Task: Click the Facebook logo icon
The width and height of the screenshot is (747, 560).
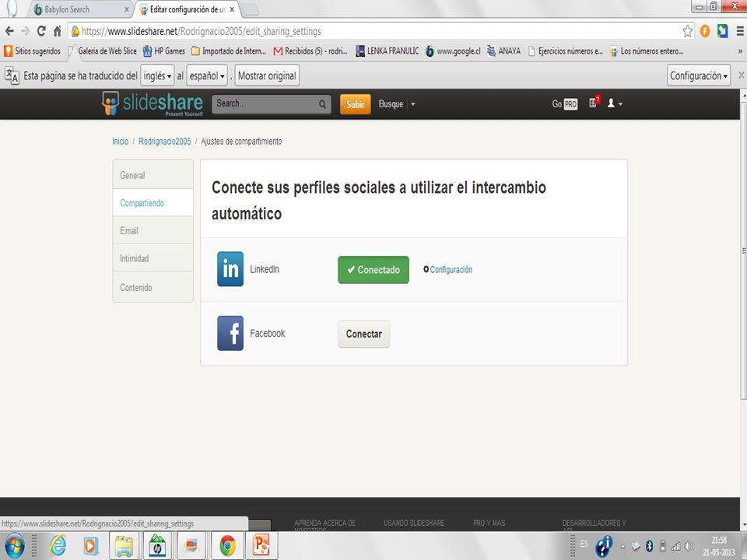Action: click(x=230, y=334)
